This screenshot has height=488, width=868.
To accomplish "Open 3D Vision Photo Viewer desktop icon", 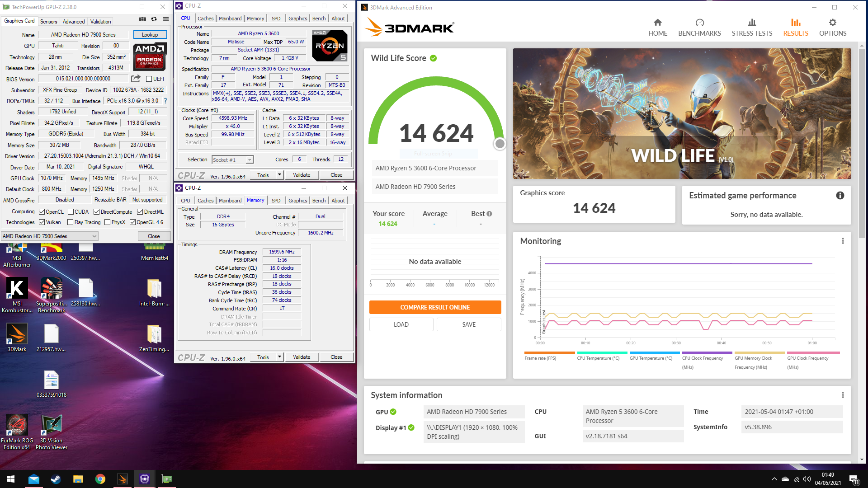I will coord(52,432).
